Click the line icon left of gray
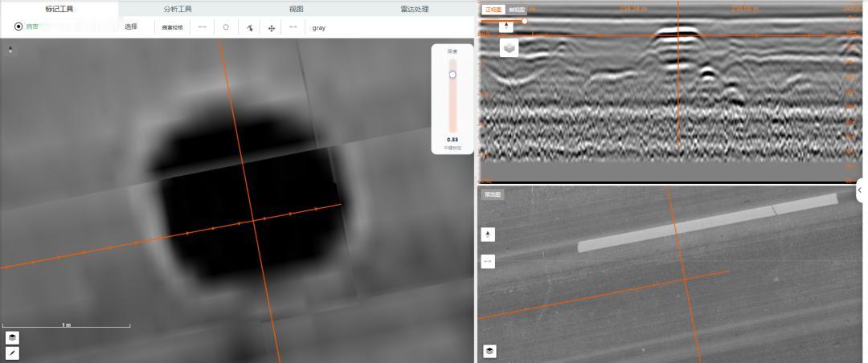 (293, 27)
